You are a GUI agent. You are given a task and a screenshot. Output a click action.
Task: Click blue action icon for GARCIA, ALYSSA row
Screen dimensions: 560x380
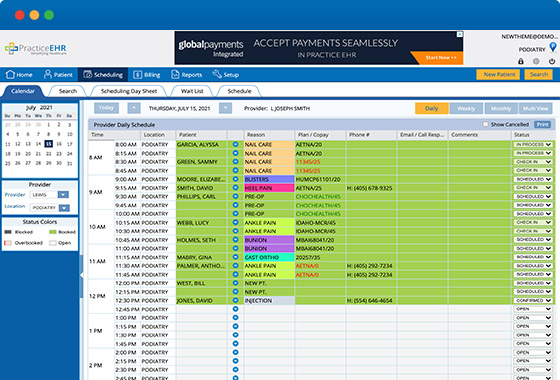pos(235,144)
